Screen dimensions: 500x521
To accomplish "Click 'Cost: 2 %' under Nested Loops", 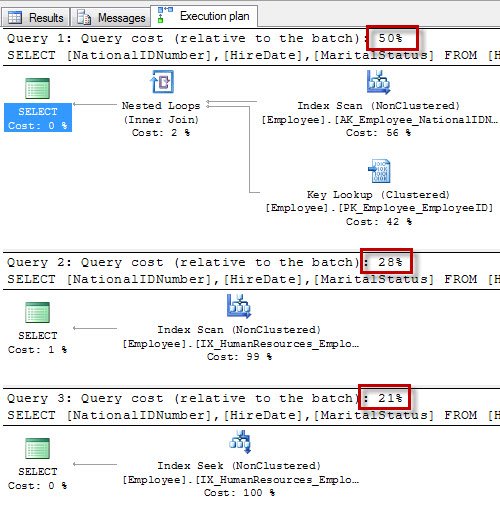I will pyautogui.click(x=161, y=133).
